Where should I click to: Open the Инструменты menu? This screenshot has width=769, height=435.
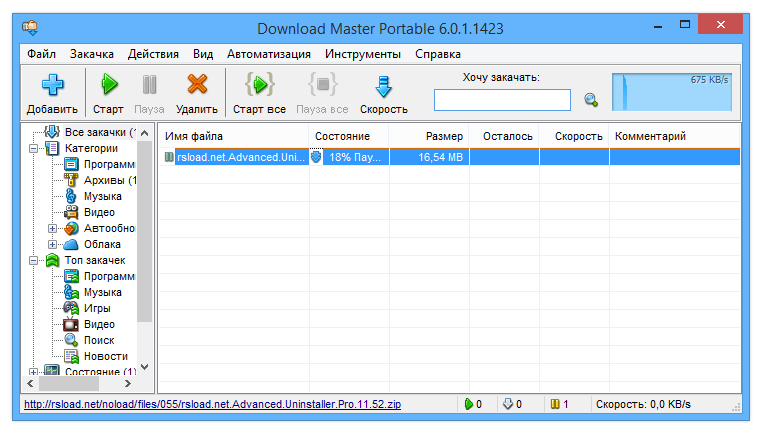363,54
